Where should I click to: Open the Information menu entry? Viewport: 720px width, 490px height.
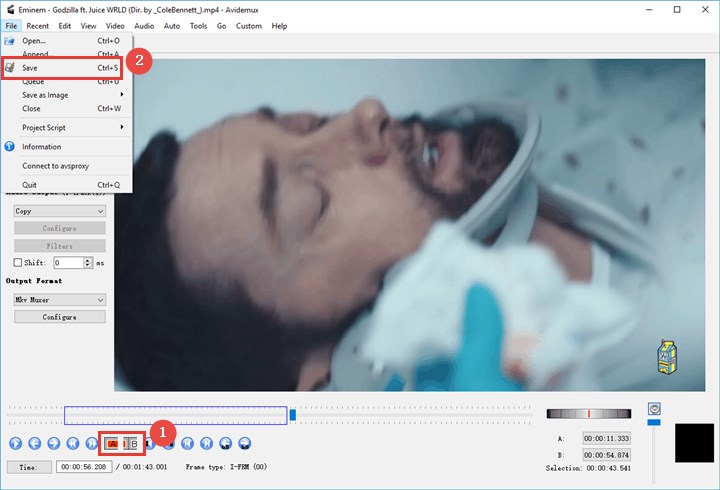[67, 147]
